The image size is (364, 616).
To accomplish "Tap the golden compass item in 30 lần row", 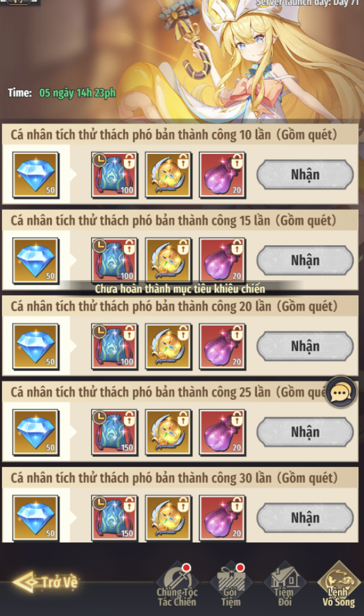I will (168, 518).
